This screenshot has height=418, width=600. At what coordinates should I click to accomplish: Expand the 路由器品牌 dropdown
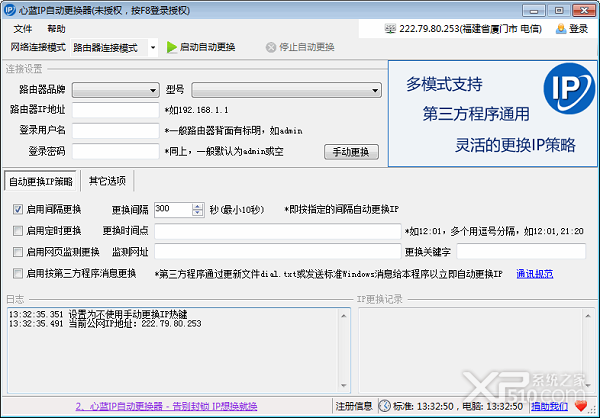(116, 90)
